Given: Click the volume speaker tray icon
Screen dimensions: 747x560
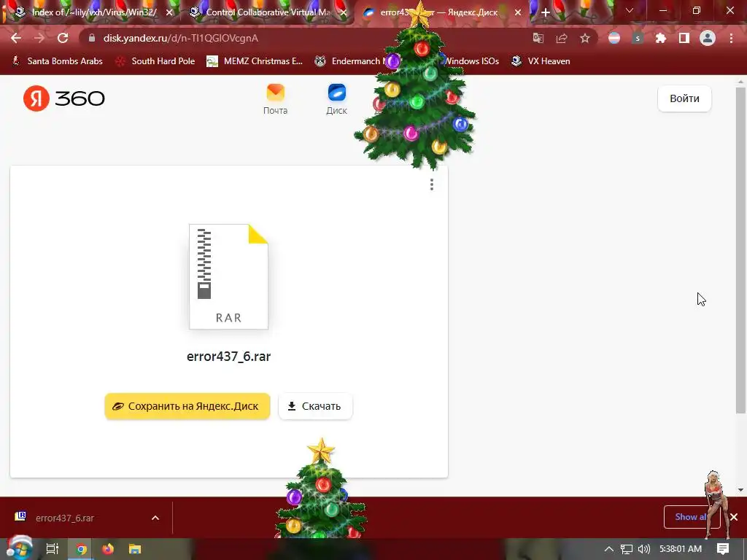Looking at the screenshot, I should pos(644,549).
